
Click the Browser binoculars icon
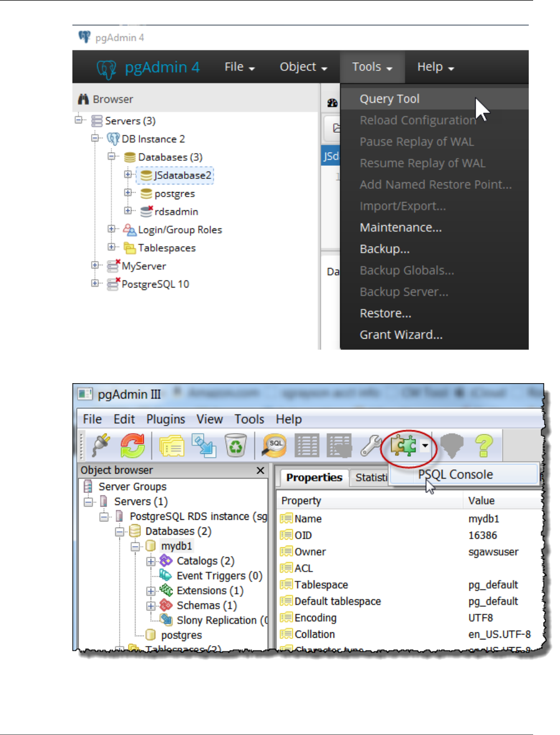[x=83, y=99]
